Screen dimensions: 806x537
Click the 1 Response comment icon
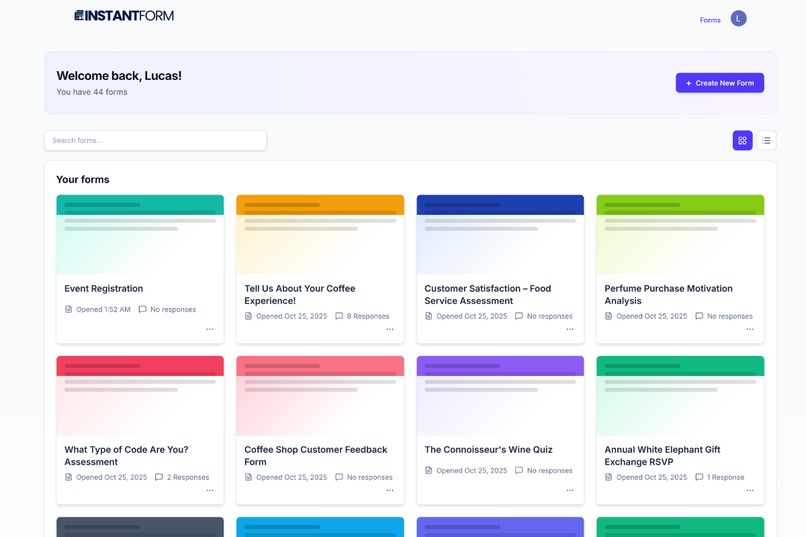(699, 477)
